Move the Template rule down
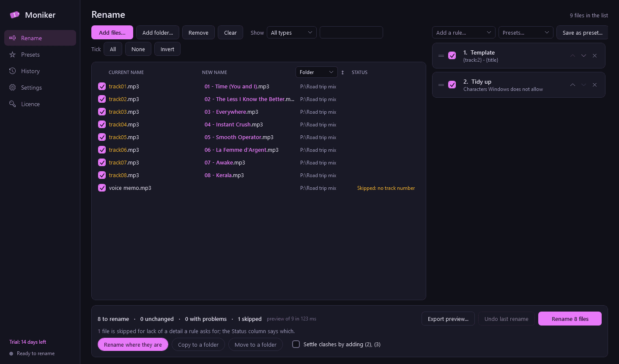 point(583,56)
